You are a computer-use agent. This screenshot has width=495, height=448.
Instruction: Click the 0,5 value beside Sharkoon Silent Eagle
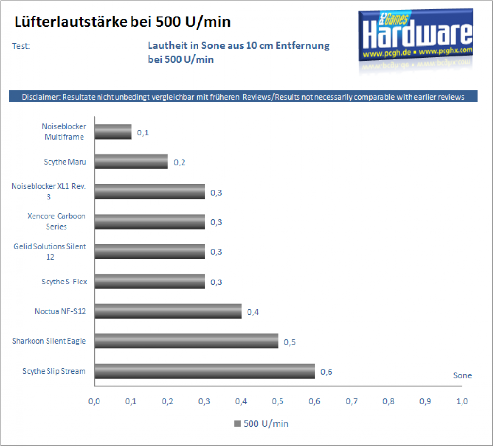pyautogui.click(x=290, y=343)
